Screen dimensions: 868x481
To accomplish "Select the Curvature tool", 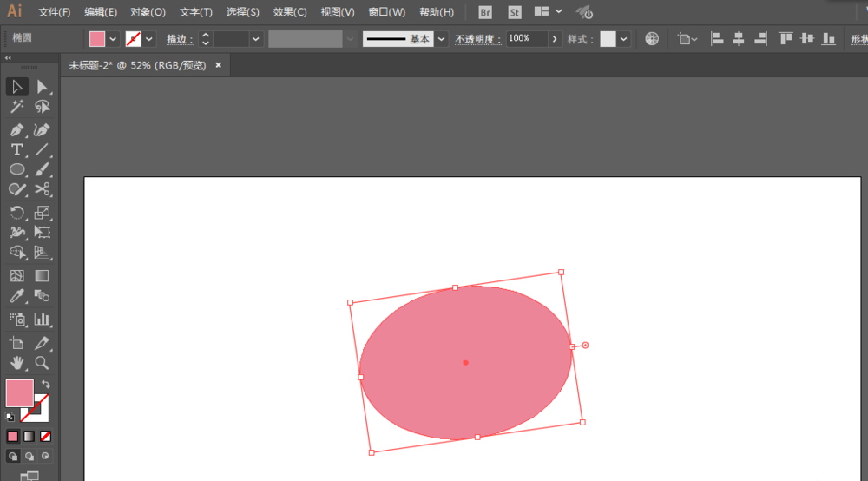I will tap(42, 130).
